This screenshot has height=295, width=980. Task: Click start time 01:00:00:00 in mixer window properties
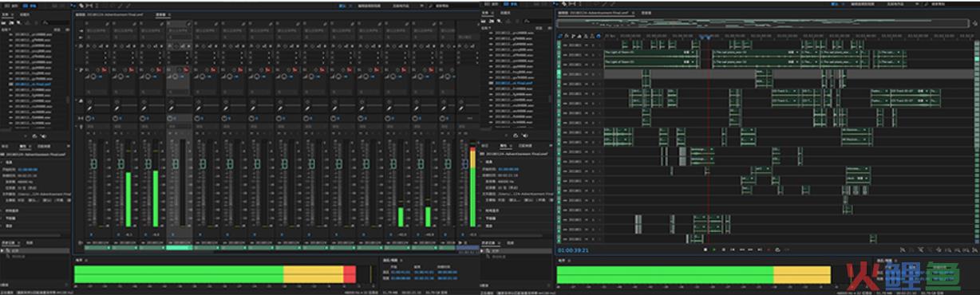click(x=29, y=169)
